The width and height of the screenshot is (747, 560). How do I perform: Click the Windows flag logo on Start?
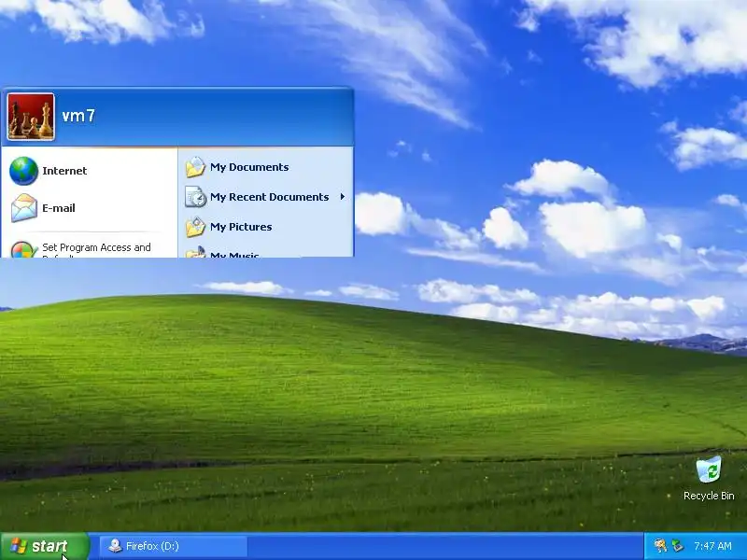18,546
